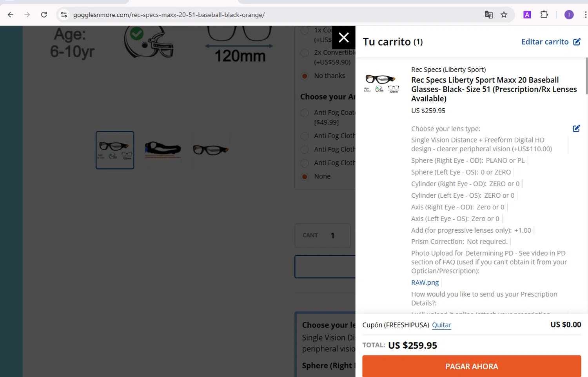Open the product title link in cart
Image resolution: width=588 pixels, height=377 pixels.
tap(494, 89)
